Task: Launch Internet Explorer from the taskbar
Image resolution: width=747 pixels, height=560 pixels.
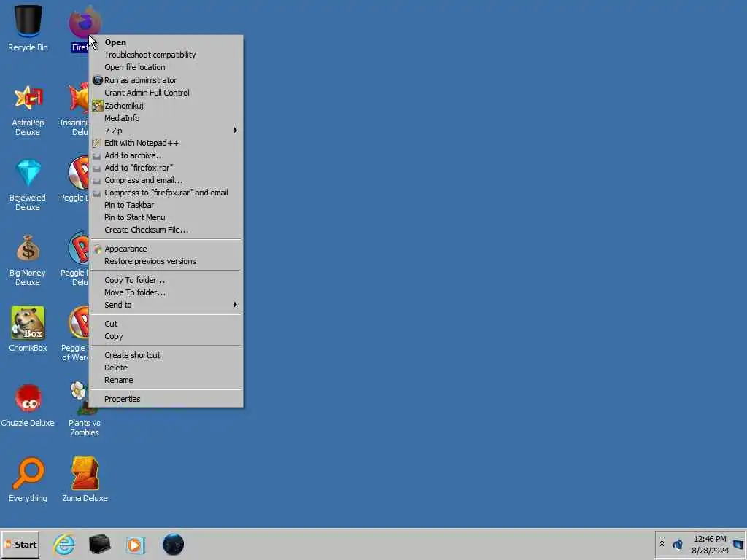Action: (64, 544)
